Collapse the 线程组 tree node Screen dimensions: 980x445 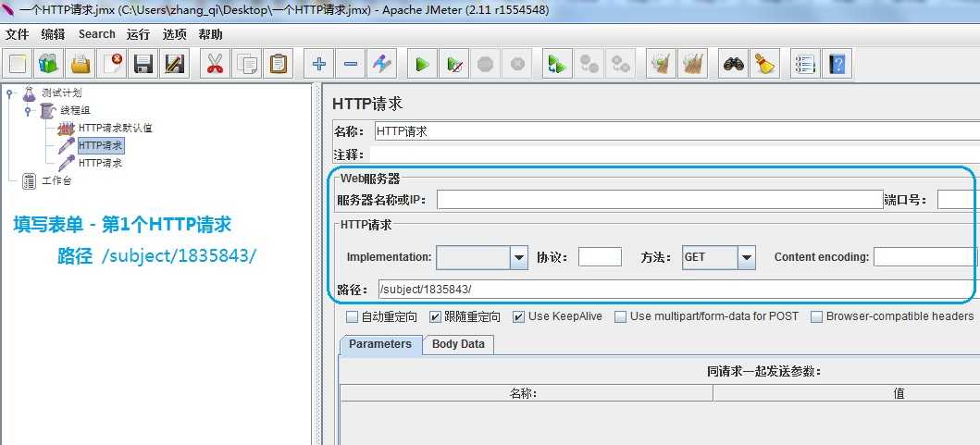coord(28,111)
